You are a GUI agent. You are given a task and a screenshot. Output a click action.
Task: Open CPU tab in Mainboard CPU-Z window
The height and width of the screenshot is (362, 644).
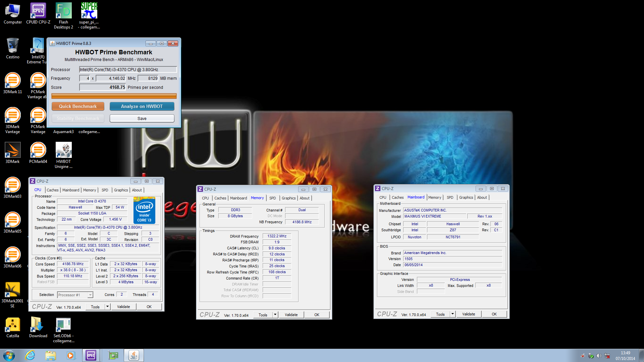coord(383,197)
